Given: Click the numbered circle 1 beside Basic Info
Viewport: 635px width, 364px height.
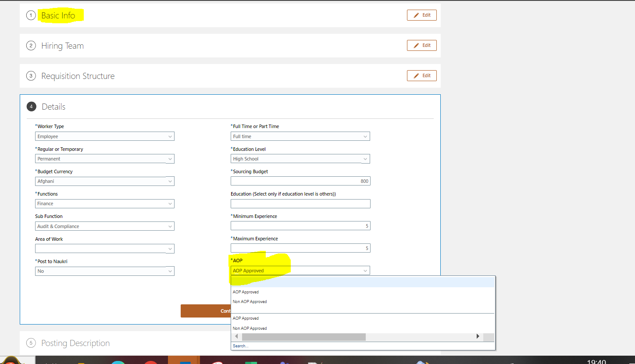Looking at the screenshot, I should click(31, 15).
